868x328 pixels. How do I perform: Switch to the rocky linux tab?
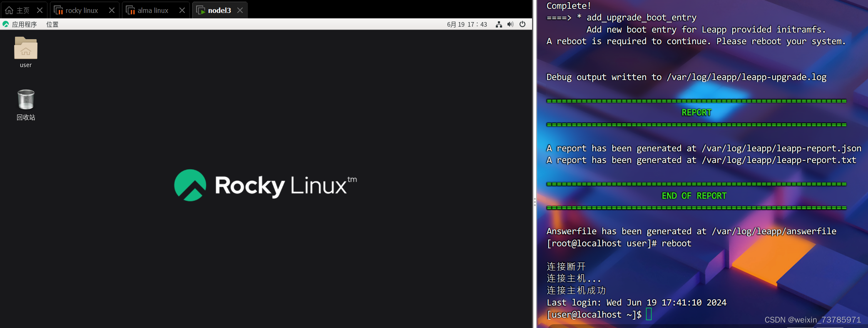[x=85, y=10]
